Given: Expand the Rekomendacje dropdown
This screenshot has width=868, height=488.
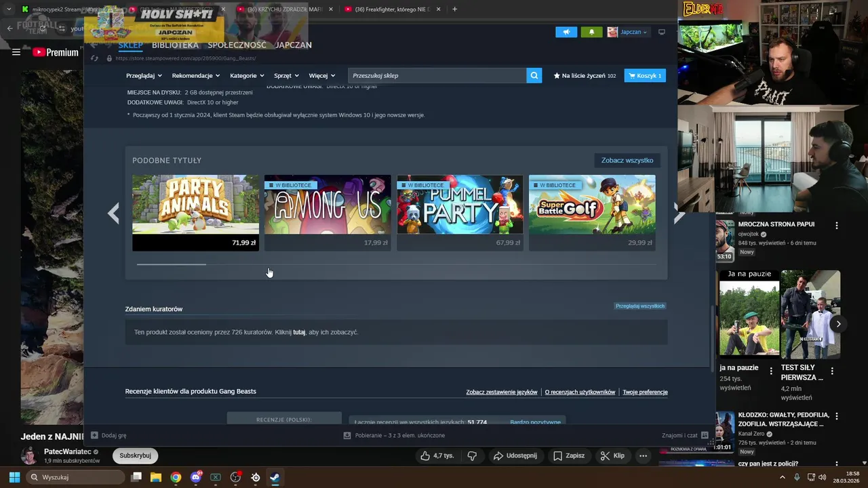Looking at the screenshot, I should click(196, 76).
